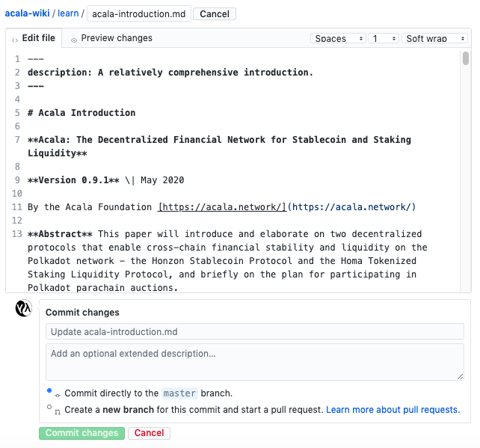This screenshot has width=480, height=448.
Task: Click the resize handle of the extended description box
Action: tap(460, 377)
